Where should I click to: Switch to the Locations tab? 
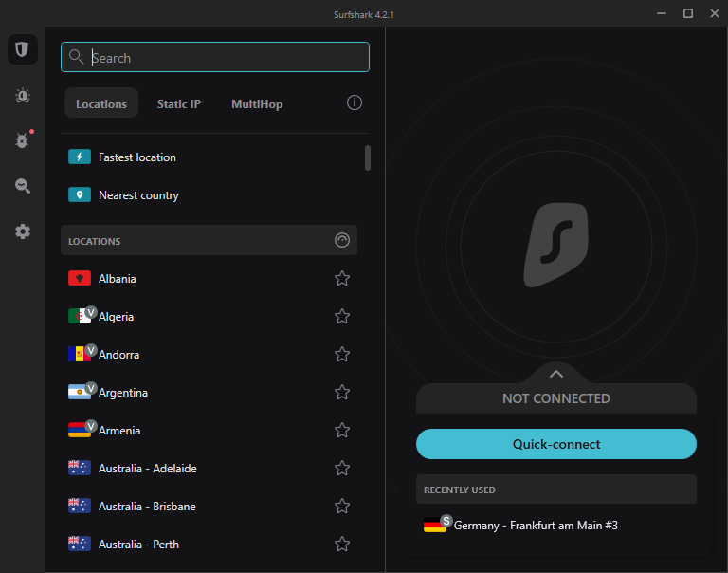(101, 103)
